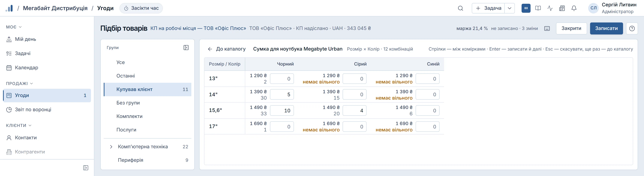
Task: Expand the Задача button dropdown arrow
Action: tap(510, 8)
